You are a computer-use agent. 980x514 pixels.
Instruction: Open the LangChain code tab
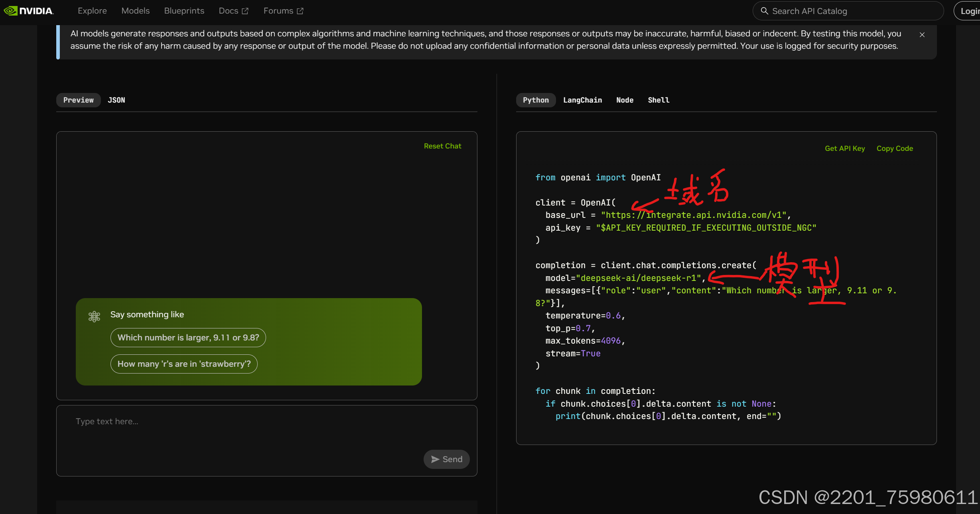[x=582, y=100]
